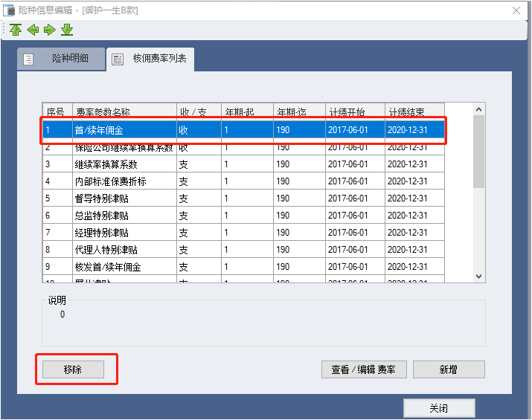Click the 关闭 button
Viewport: 532px width, 420px height.
[x=438, y=408]
